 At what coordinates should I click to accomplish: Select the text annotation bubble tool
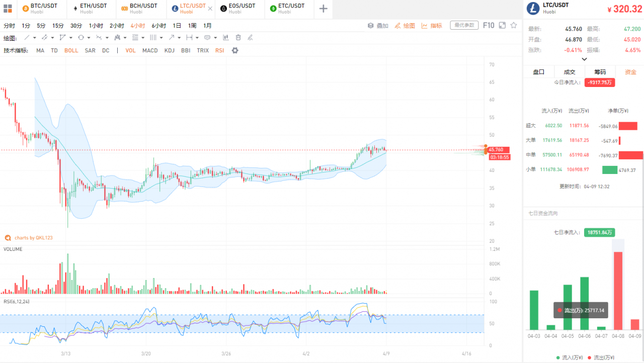tap(207, 38)
